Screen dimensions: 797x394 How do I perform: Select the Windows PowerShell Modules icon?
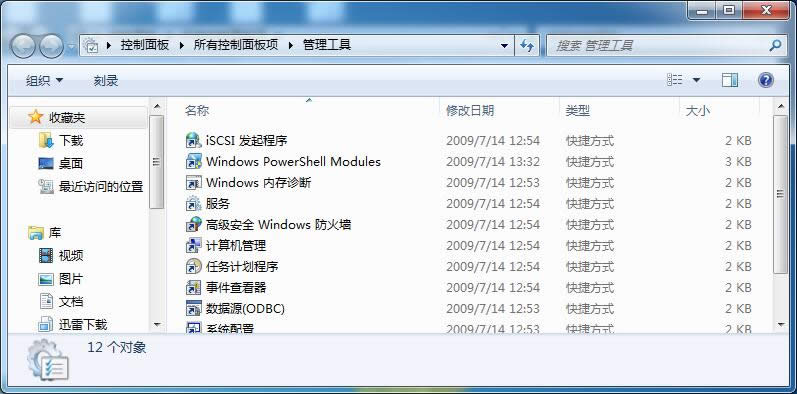click(194, 162)
